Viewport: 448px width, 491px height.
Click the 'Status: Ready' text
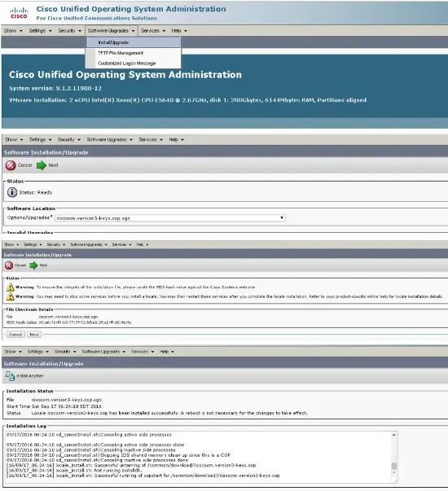tap(36, 193)
